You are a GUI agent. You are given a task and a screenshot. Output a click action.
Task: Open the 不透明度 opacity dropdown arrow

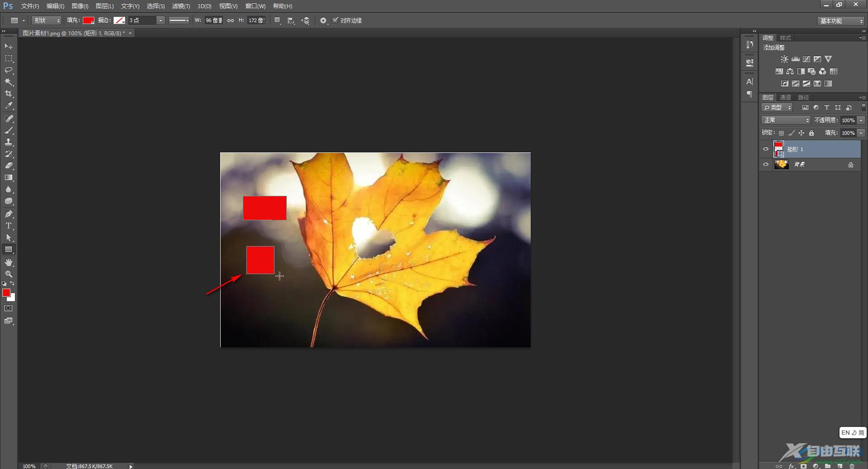[x=861, y=120]
